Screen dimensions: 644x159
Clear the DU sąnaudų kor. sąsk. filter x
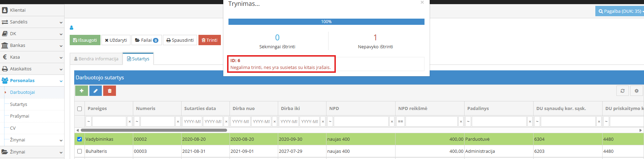point(599,121)
